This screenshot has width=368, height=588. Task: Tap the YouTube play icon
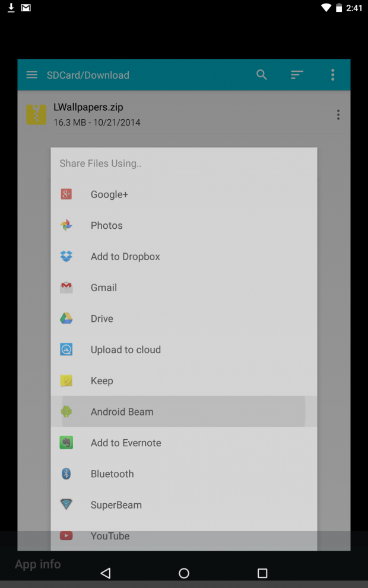(66, 536)
